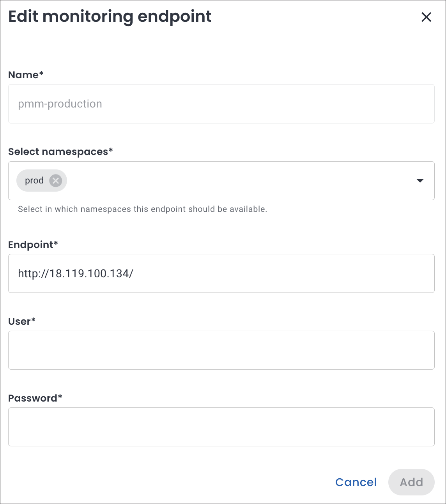Remove the prod namespace chip
446x504 pixels.
(56, 181)
